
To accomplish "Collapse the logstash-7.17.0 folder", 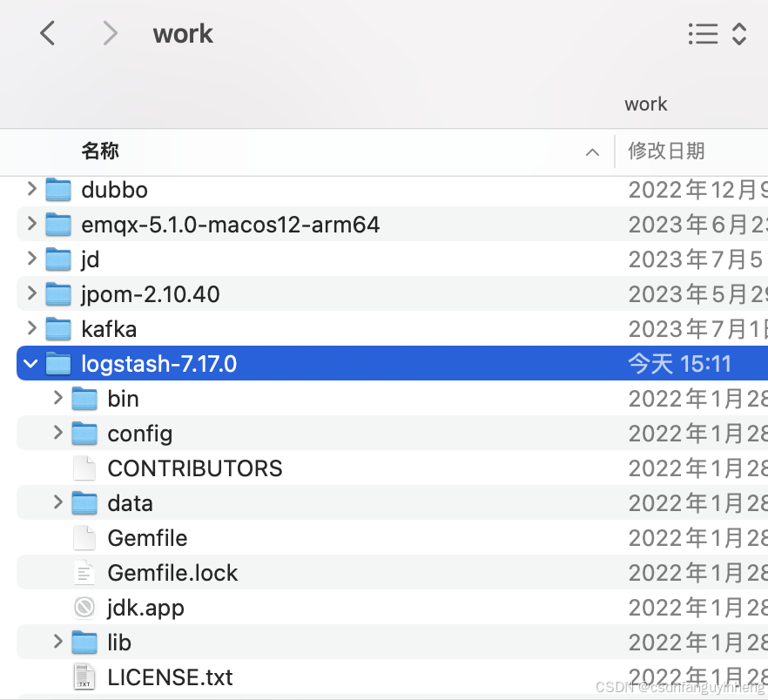I will pos(30,363).
